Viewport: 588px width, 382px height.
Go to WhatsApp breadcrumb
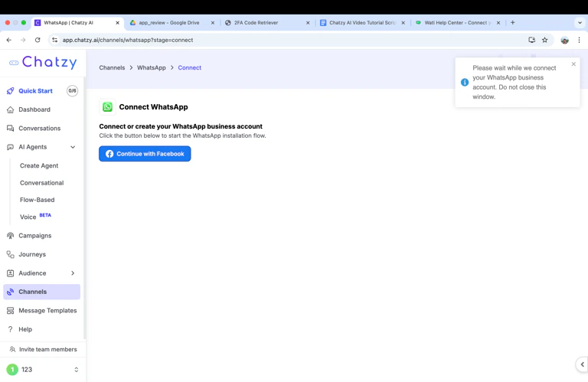tap(151, 67)
